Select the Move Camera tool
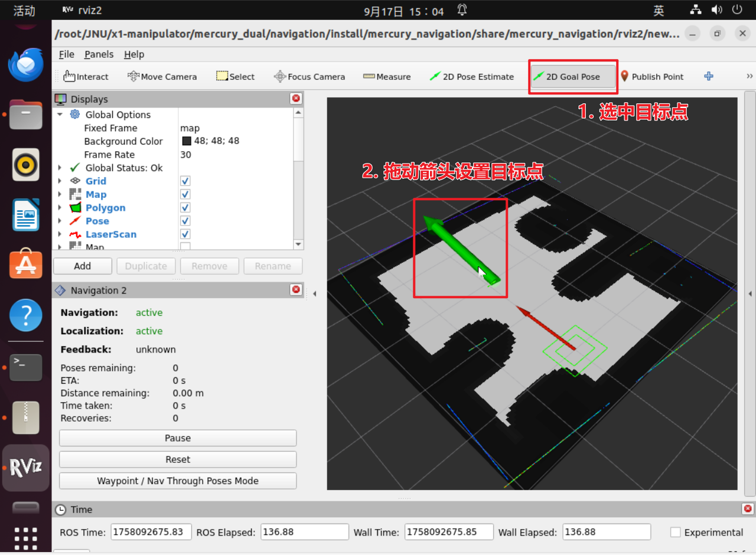The width and height of the screenshot is (756, 555). [162, 76]
